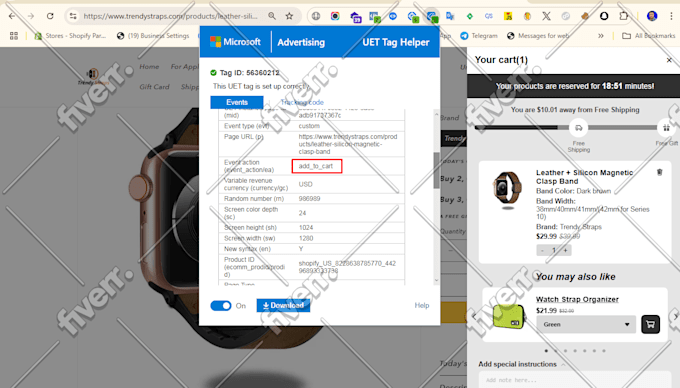680x388 pixels.
Task: Open the Chrome profile avatar
Action: [652, 16]
